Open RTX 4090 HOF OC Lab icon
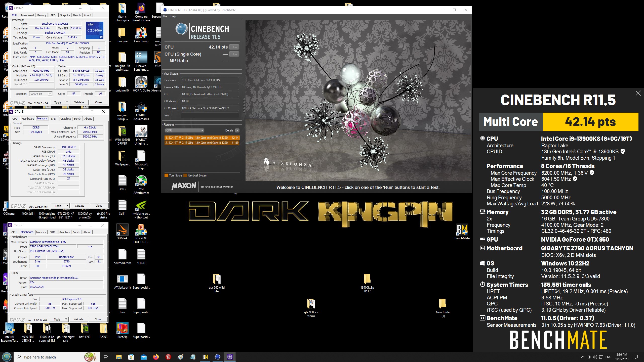The height and width of the screenshot is (362, 644). click(x=141, y=234)
